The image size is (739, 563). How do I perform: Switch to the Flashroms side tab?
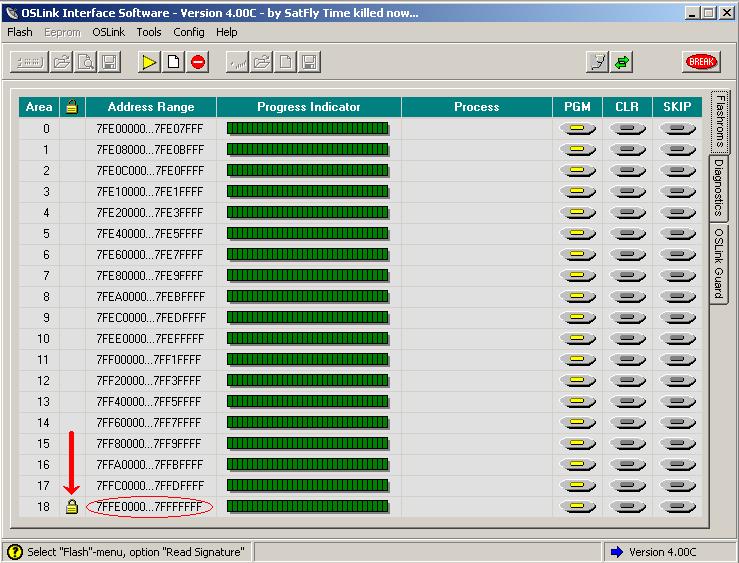tap(719, 121)
